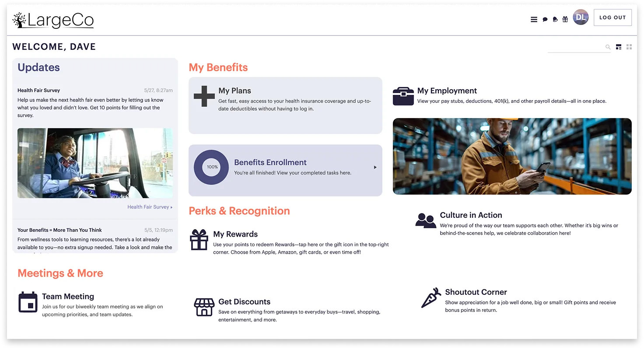This screenshot has width=644, height=349.
Task: Open the bus driver update photo
Action: point(95,163)
